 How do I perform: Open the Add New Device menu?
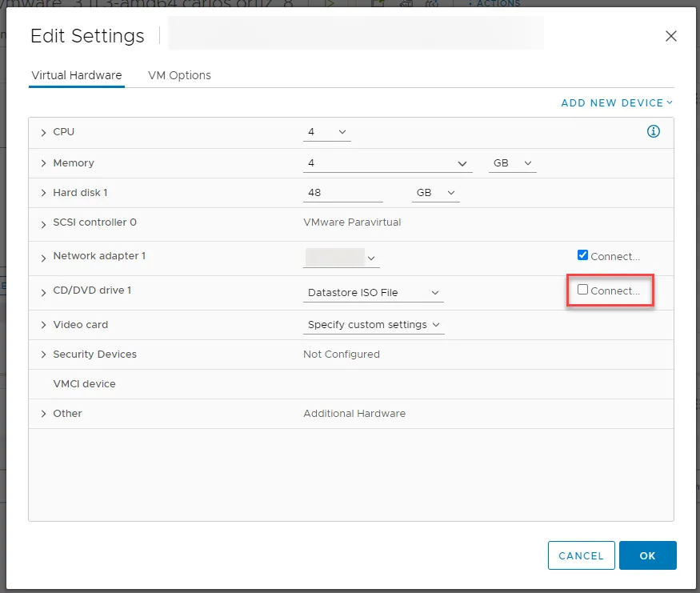coord(617,103)
